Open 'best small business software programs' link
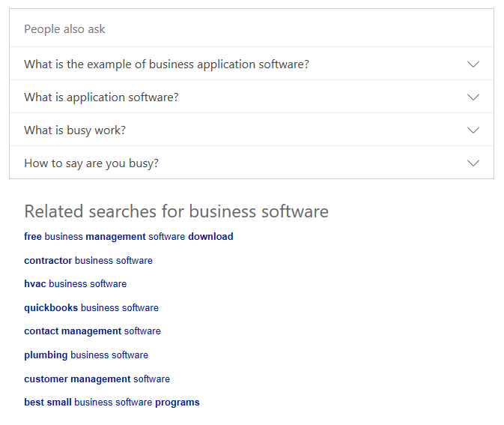This screenshot has height=425, width=504. click(x=112, y=403)
